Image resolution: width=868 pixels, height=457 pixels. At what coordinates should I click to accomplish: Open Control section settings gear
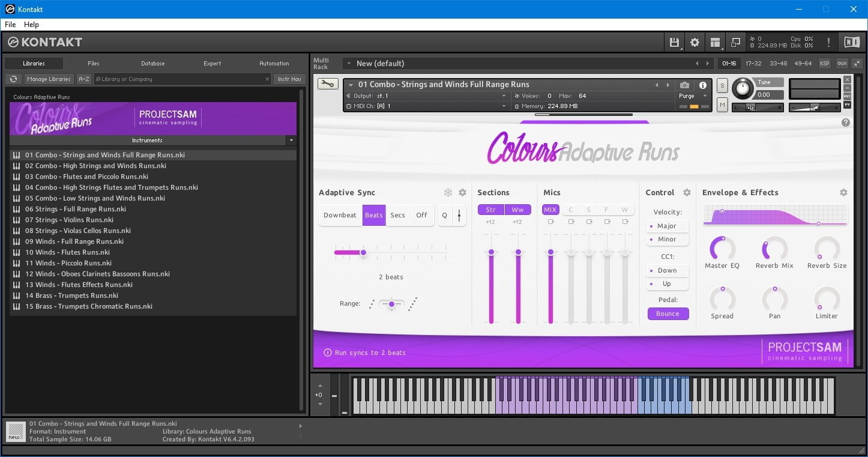(x=687, y=193)
